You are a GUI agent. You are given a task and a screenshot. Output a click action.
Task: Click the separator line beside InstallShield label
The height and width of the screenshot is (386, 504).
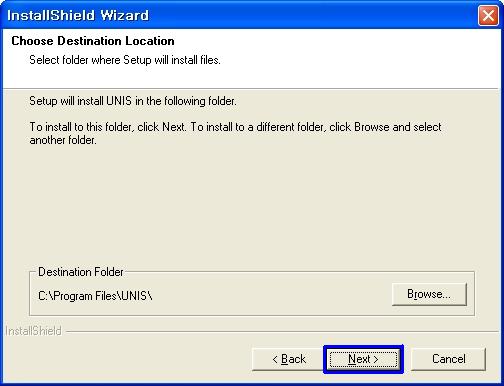coord(283,332)
